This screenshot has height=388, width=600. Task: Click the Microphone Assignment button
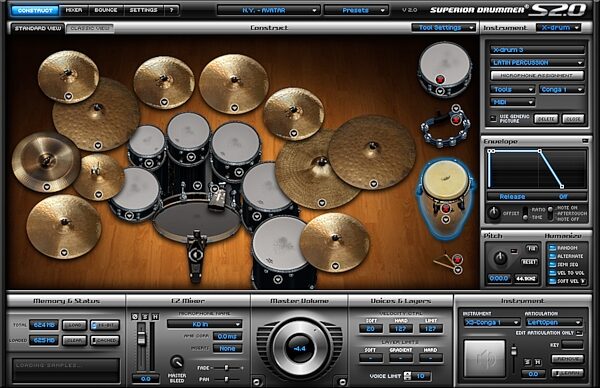pyautogui.click(x=537, y=75)
